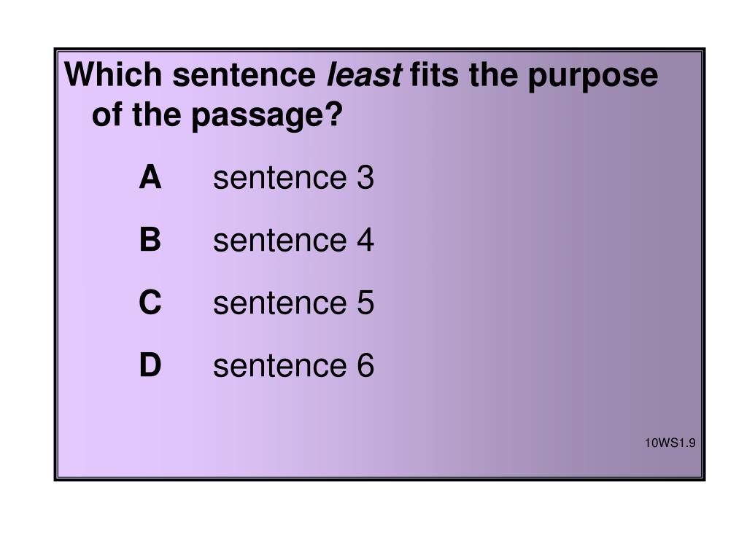Image resolution: width=747 pixels, height=560 pixels.
Task: Click the numeral 4 in option B
Action: pos(365,240)
